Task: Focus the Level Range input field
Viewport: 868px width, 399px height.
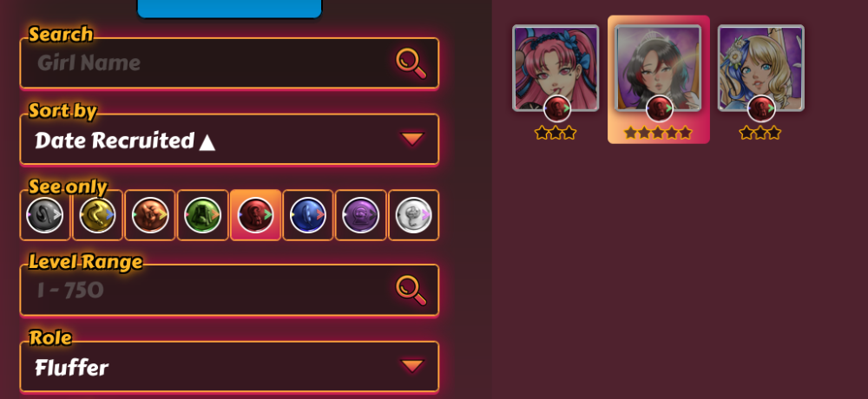Action: pos(229,290)
